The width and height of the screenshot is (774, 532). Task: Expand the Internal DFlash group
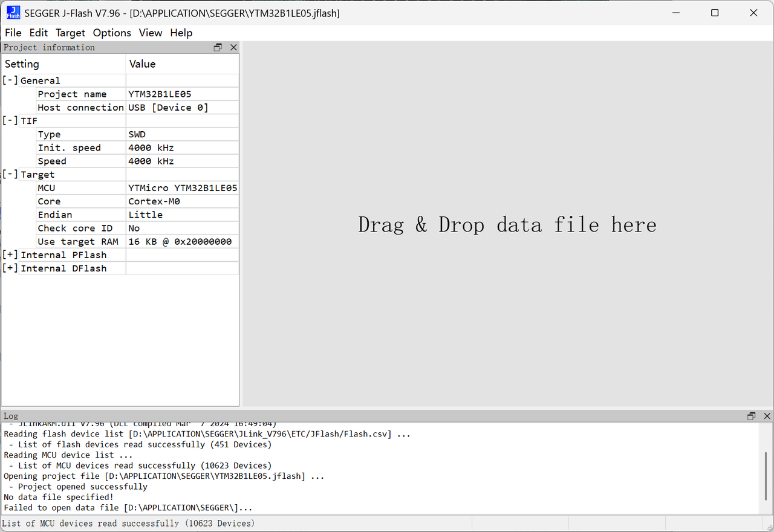tap(10, 268)
